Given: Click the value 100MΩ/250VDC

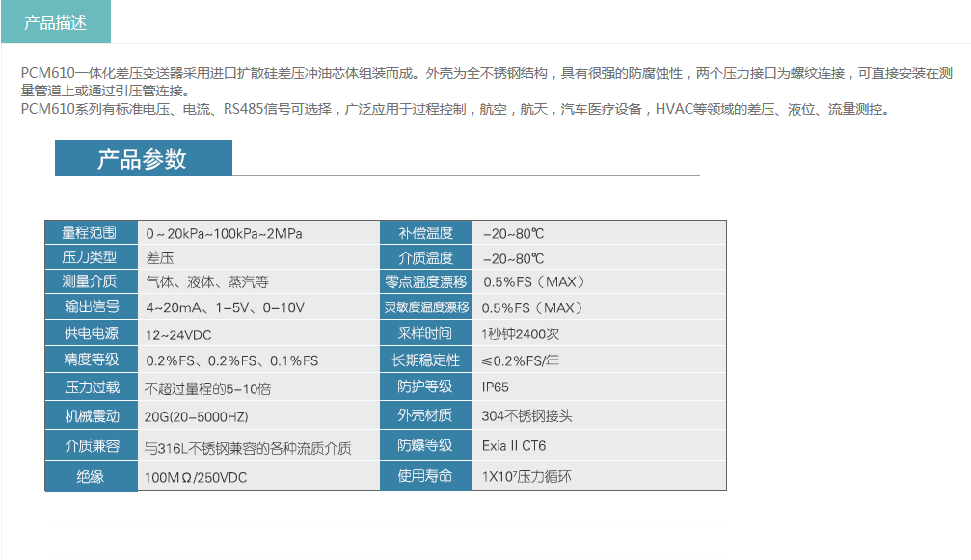Looking at the screenshot, I should pos(196,478).
